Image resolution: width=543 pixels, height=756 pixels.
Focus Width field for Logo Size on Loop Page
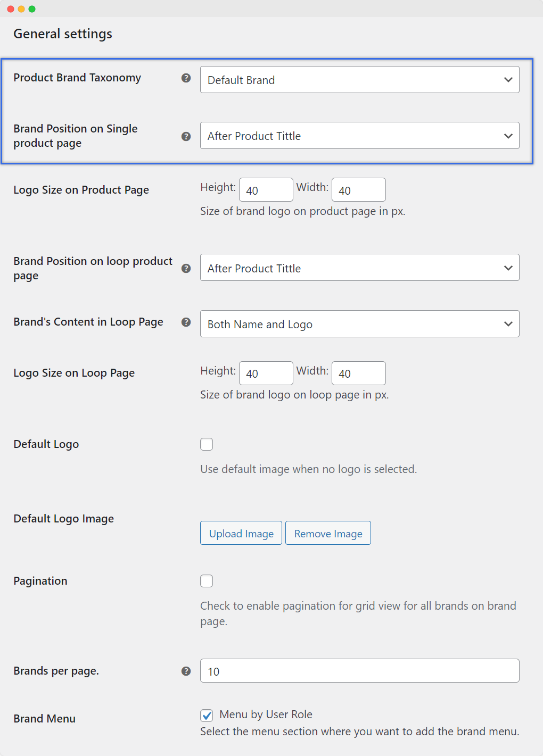[x=358, y=373]
